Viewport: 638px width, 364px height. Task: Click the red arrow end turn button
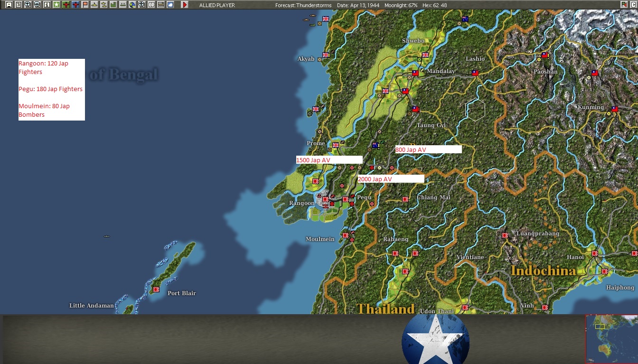pos(185,5)
